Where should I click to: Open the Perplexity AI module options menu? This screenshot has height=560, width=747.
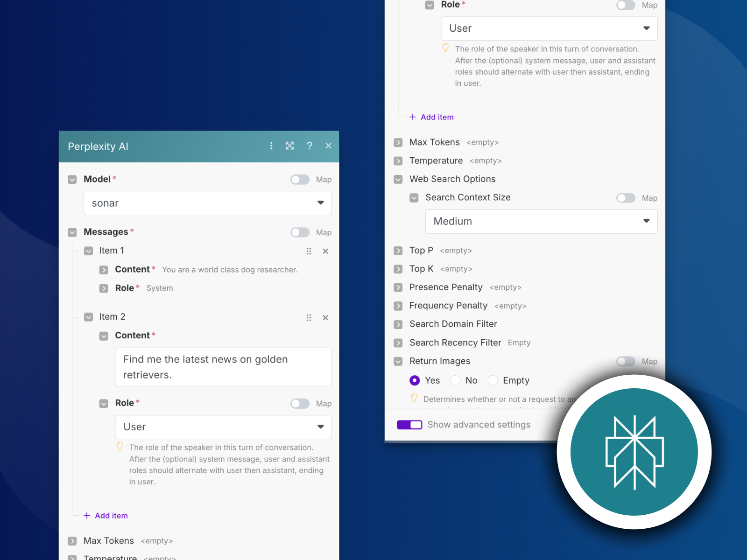coord(271,146)
